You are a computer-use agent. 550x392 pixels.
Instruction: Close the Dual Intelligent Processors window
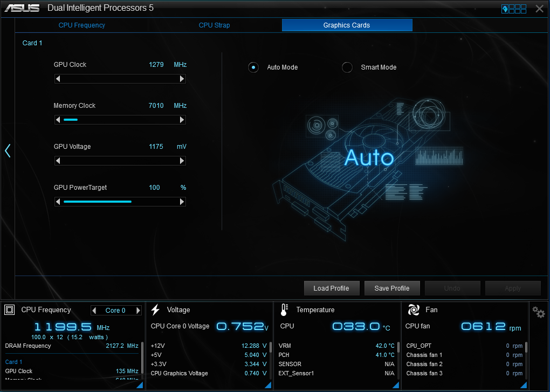[x=539, y=9]
